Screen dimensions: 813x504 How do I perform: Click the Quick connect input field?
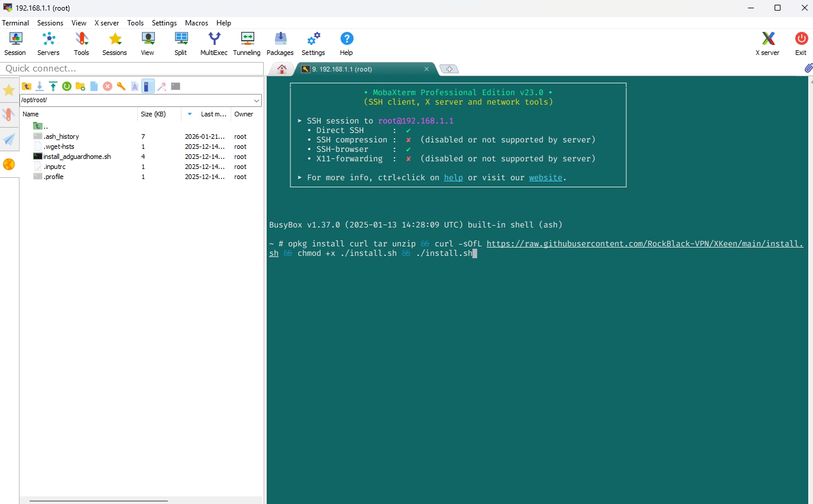(x=131, y=69)
